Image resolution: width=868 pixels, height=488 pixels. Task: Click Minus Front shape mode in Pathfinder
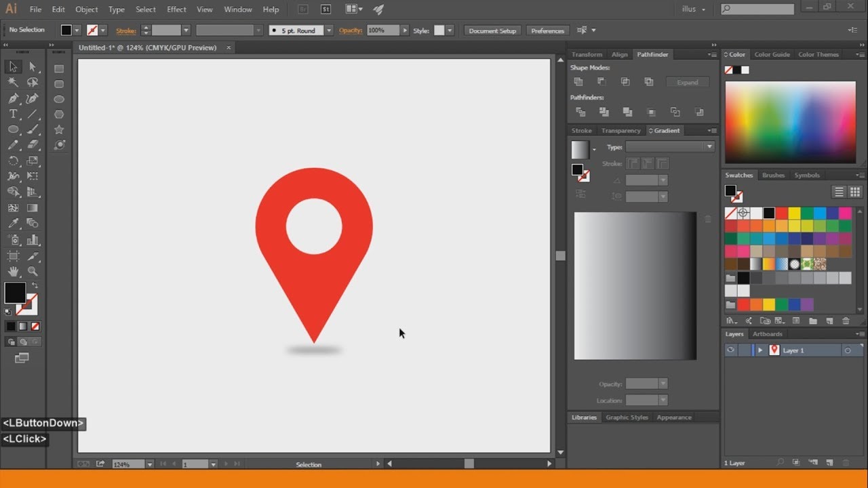click(x=601, y=81)
